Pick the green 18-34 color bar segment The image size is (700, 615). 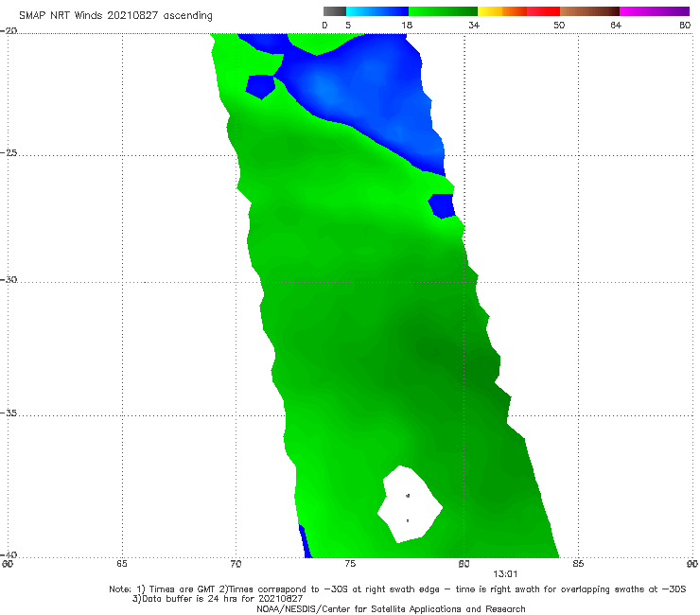coord(443,11)
